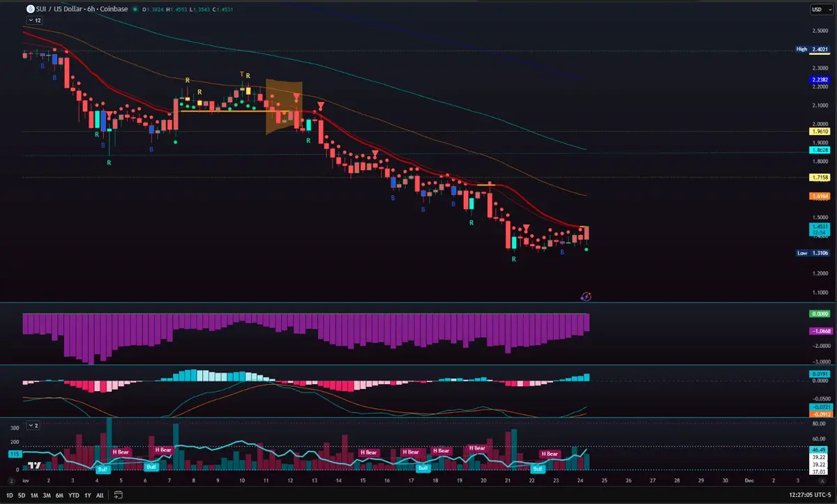Screen dimensions: 837x504
Task: Click the current price 1.4531 countdown label
Action: 820,229
